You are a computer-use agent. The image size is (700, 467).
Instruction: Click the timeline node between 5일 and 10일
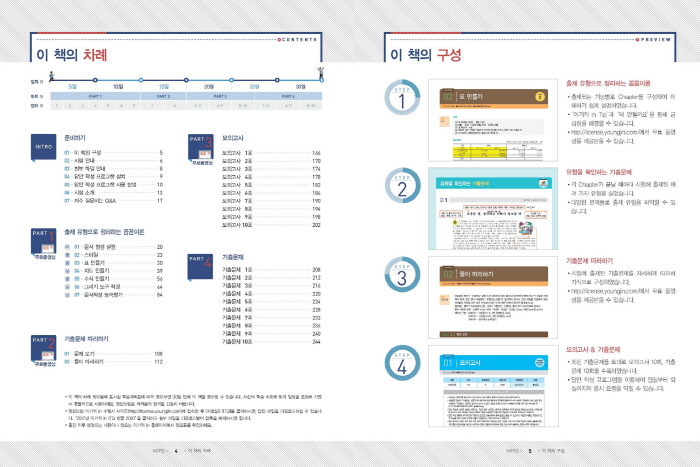coord(95,80)
